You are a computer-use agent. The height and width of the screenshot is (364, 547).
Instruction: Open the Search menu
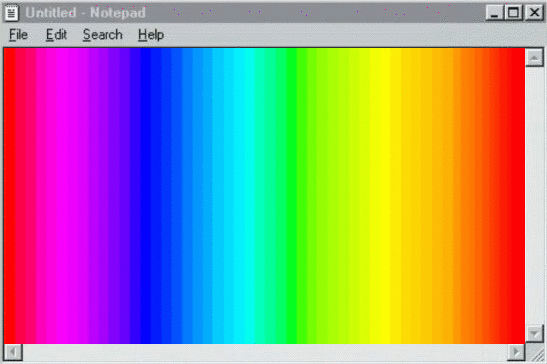tap(103, 35)
